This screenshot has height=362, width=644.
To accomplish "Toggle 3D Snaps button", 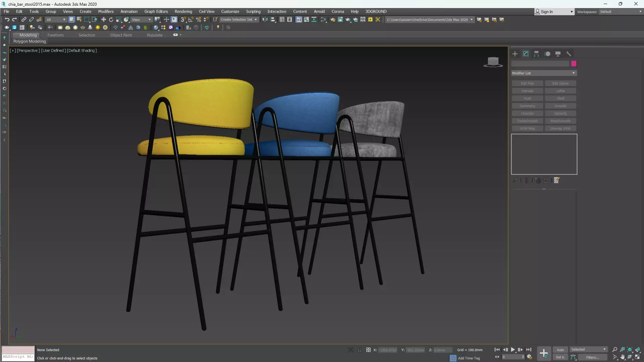I will (x=183, y=19).
